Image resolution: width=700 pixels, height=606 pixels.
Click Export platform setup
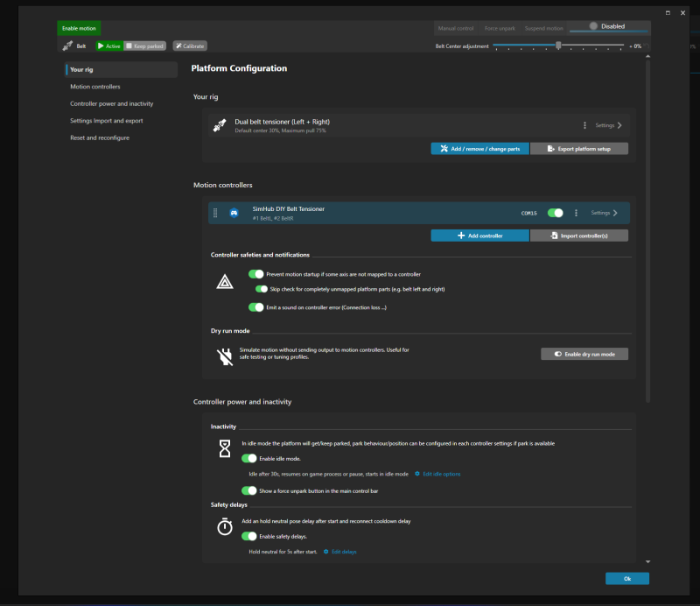click(579, 149)
